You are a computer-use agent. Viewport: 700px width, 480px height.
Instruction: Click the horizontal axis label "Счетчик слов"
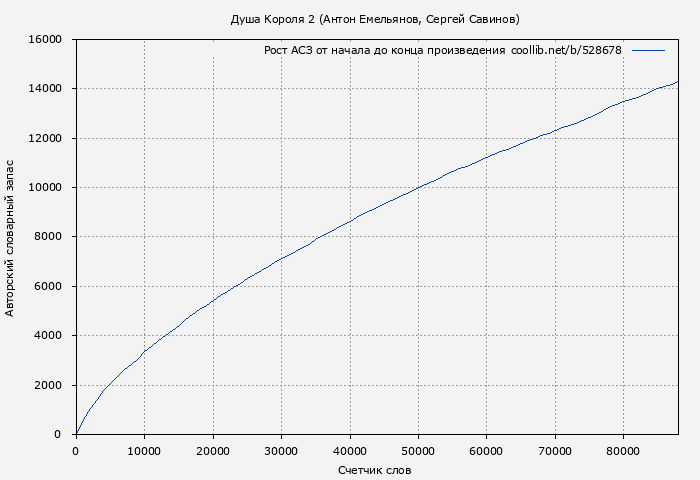[x=374, y=470]
